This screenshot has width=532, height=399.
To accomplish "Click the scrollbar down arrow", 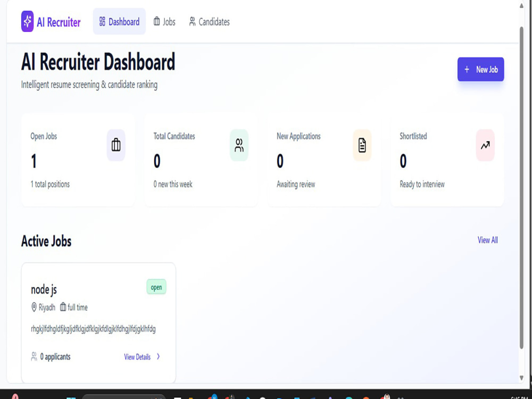I will coord(521,378).
